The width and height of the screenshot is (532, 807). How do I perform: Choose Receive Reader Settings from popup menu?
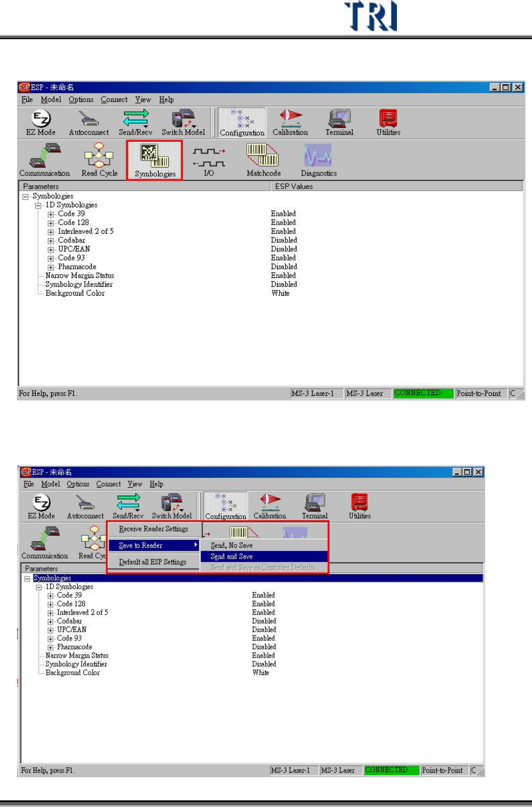(153, 529)
